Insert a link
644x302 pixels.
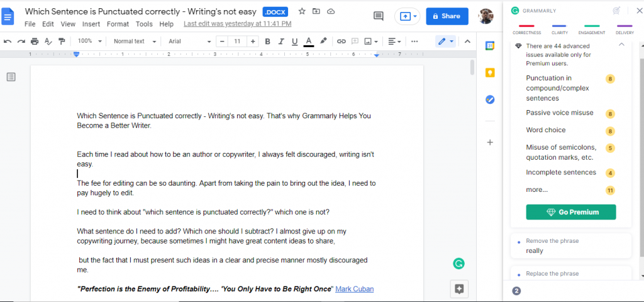pos(341,41)
